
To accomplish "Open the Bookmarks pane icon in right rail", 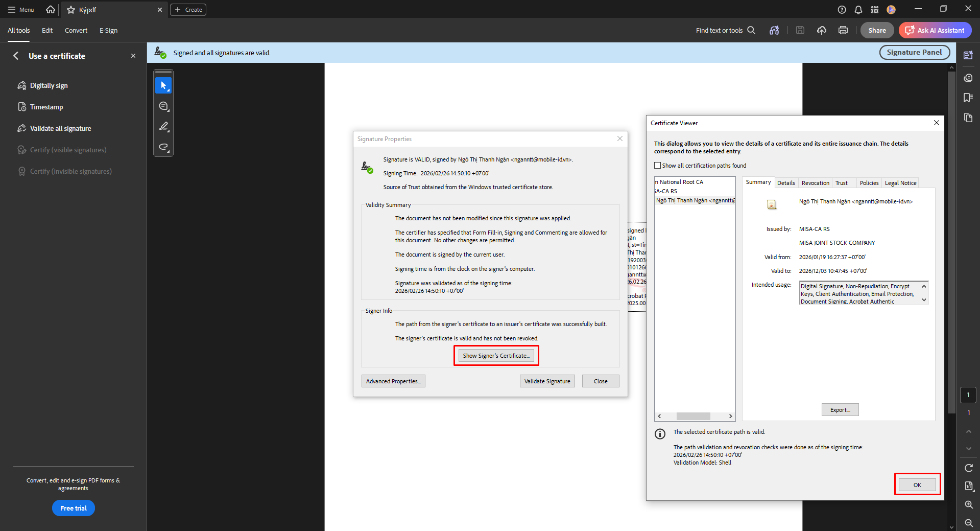I will point(968,98).
